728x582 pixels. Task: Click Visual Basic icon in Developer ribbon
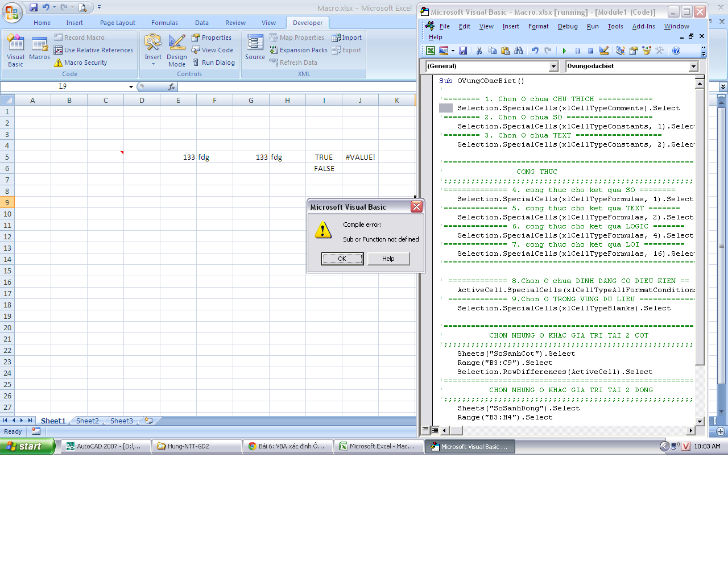coord(15,51)
